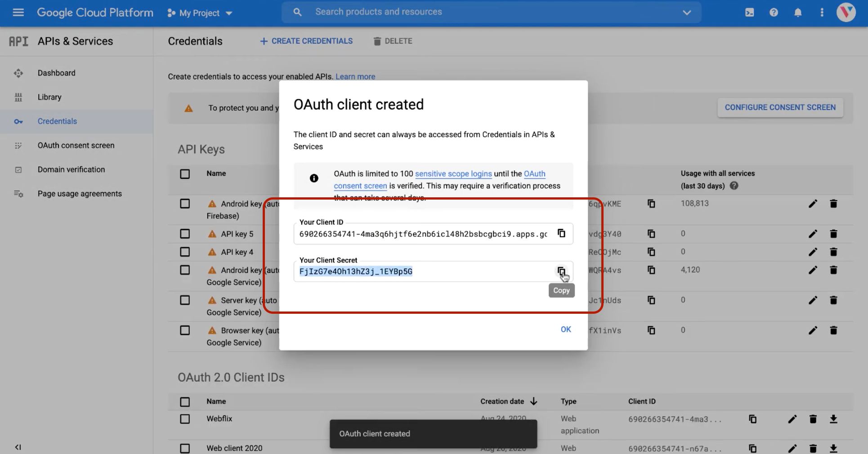Copy the Client ID value
The width and height of the screenshot is (868, 454).
561,233
